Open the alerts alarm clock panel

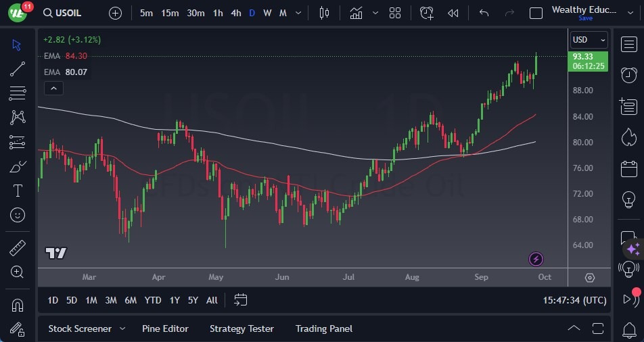pyautogui.click(x=628, y=74)
